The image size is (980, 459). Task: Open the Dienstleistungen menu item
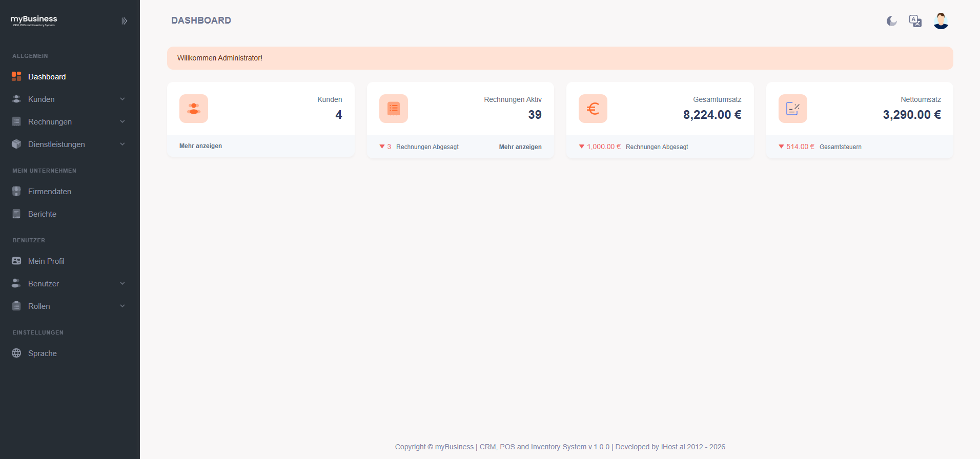pos(70,144)
